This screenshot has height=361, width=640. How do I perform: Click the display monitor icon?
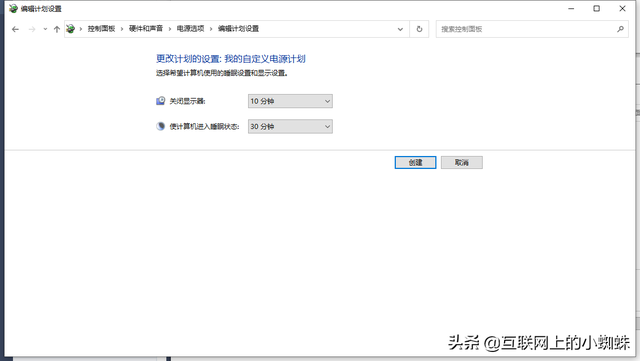[x=160, y=101]
